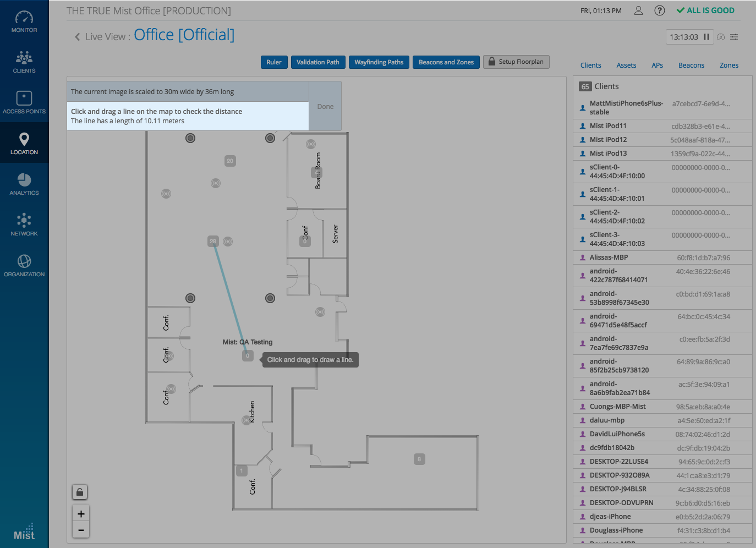
Task: Select the DESKTOP-22LUSE4 client
Action: click(x=662, y=462)
